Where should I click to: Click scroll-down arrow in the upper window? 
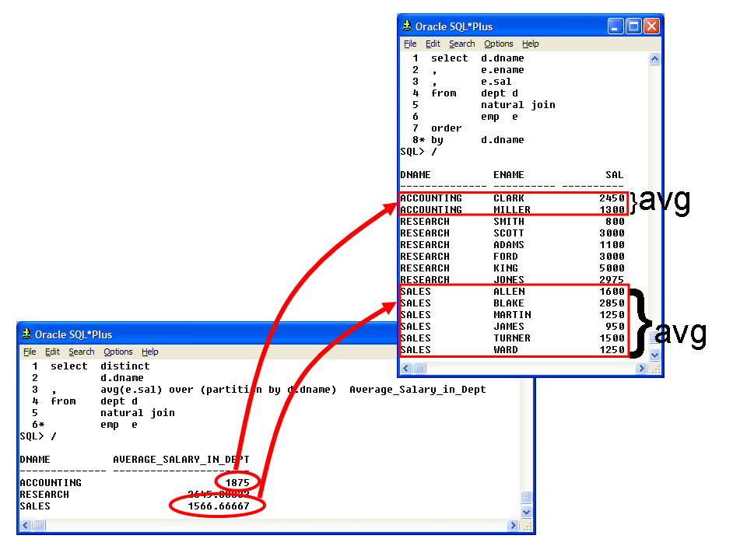click(x=654, y=355)
